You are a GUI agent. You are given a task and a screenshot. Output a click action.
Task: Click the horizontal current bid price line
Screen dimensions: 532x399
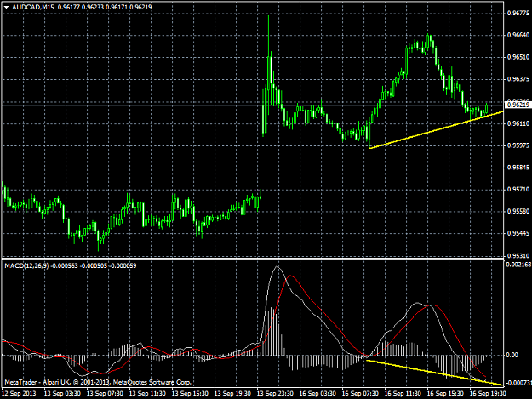(x=253, y=105)
